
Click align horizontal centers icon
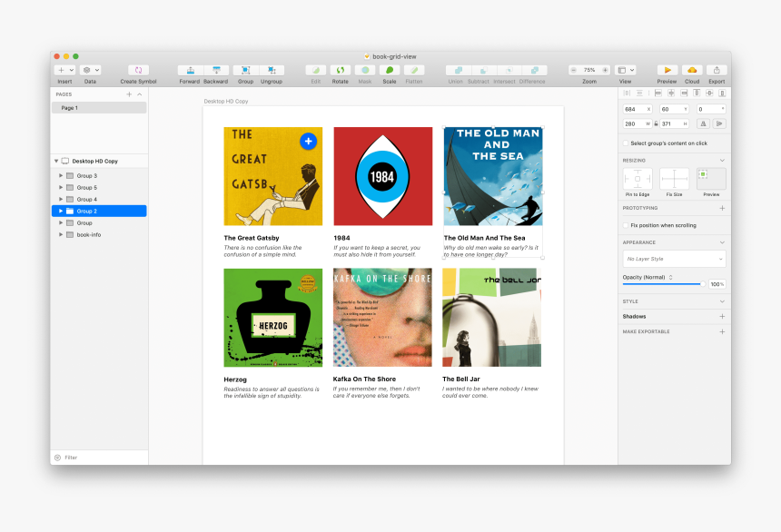671,93
